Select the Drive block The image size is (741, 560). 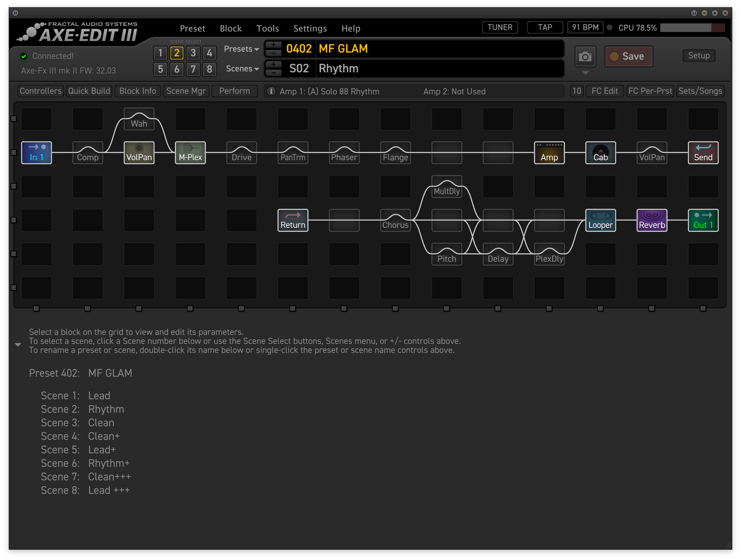pos(242,153)
